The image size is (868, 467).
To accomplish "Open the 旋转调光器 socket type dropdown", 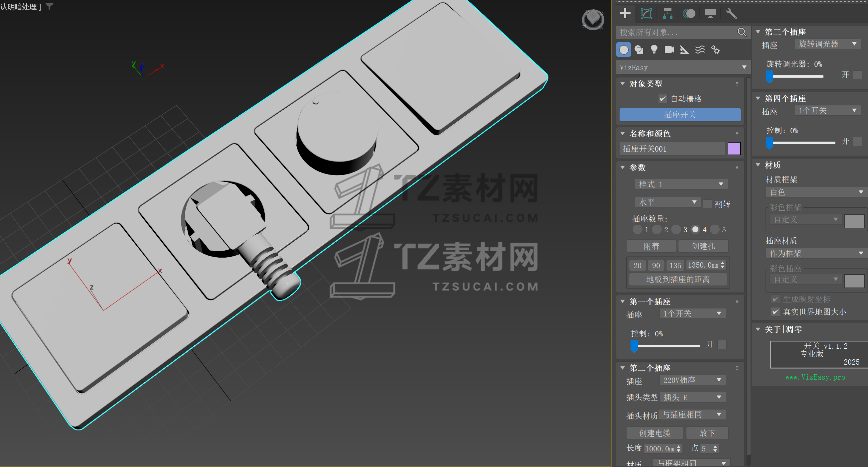I will click(827, 44).
